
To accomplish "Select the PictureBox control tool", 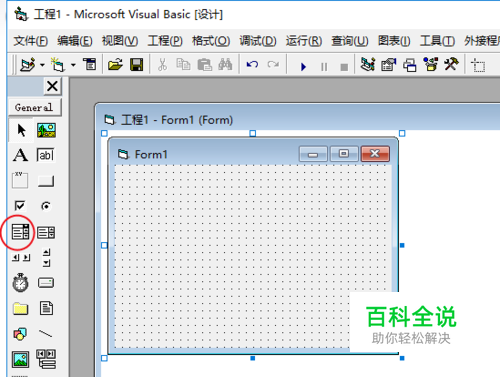I will [46, 130].
